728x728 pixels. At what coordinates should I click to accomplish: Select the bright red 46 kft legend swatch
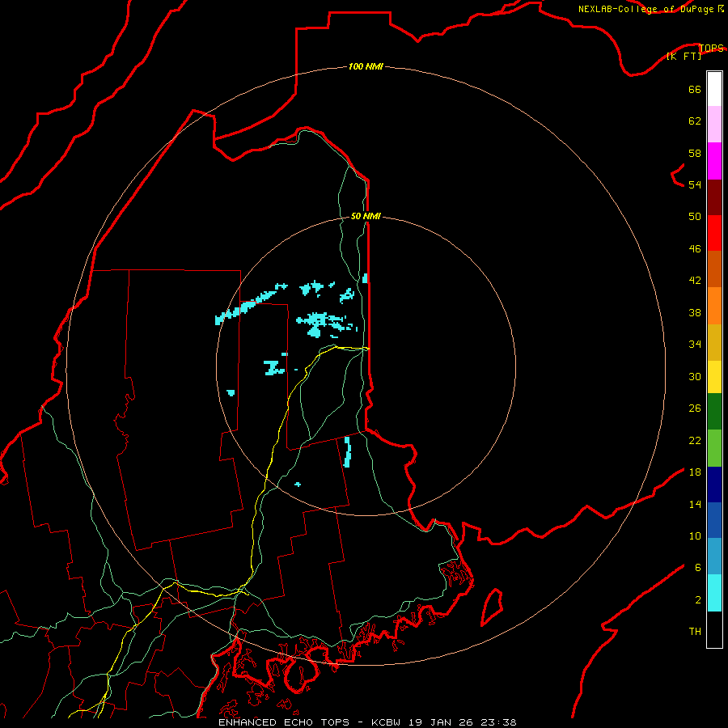click(x=714, y=233)
